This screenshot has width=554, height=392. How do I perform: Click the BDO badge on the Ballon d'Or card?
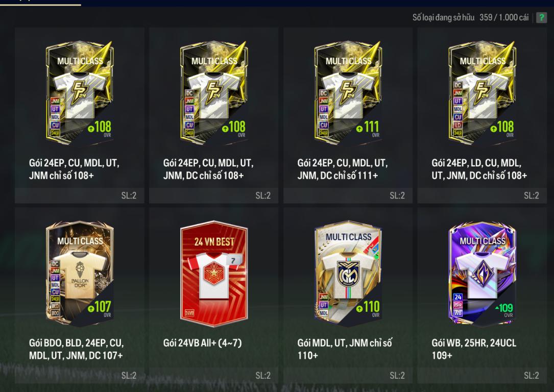pyautogui.click(x=55, y=313)
